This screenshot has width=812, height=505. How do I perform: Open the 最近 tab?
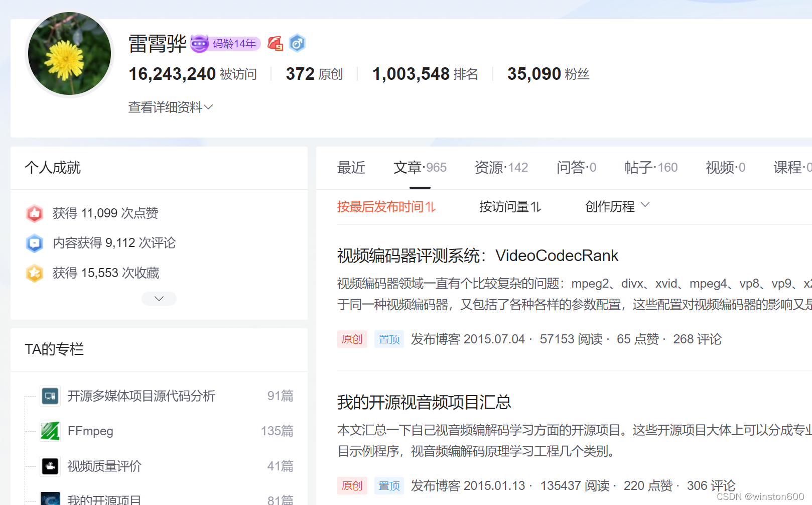[x=351, y=167]
